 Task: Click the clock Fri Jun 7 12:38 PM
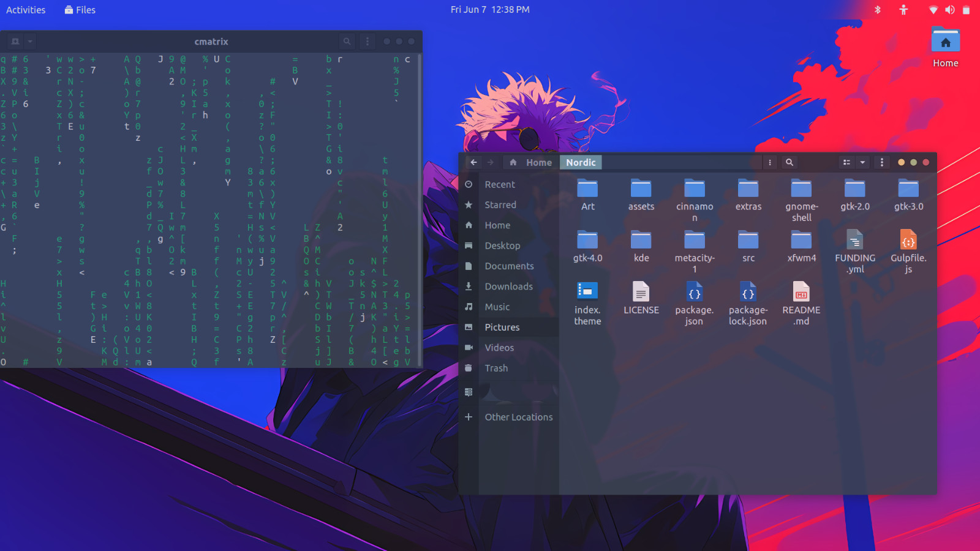tap(490, 10)
